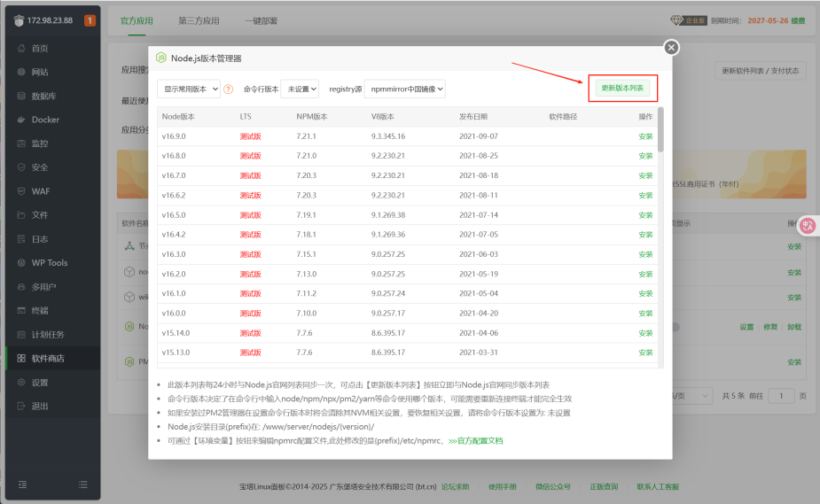
Task: Install Node v16.0.0
Action: [645, 314]
